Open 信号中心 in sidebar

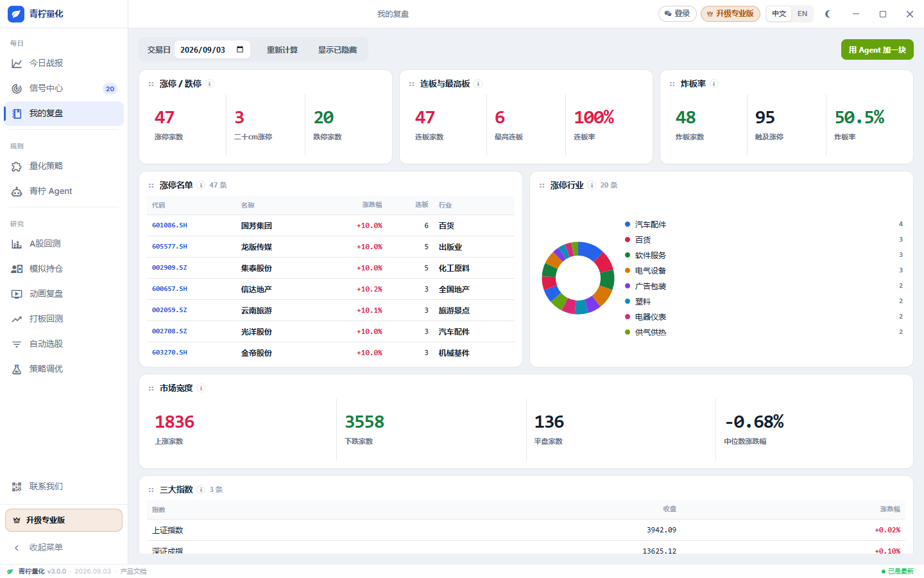tap(64, 88)
